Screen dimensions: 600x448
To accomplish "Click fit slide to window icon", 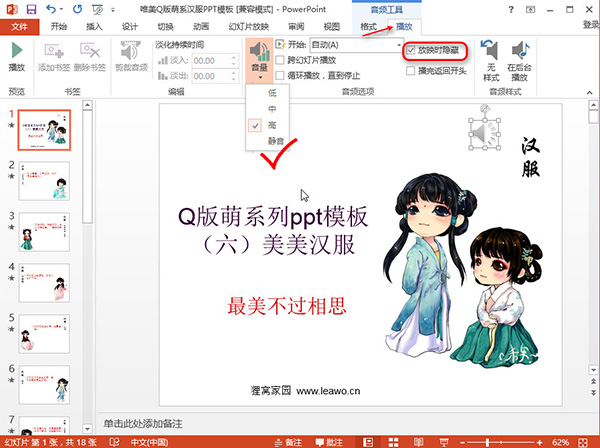I will (x=583, y=442).
